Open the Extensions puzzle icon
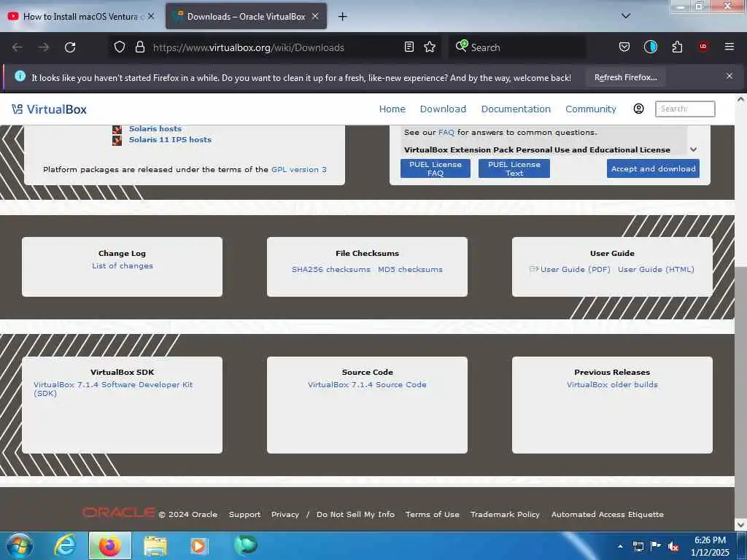This screenshot has width=747, height=560. tap(677, 47)
